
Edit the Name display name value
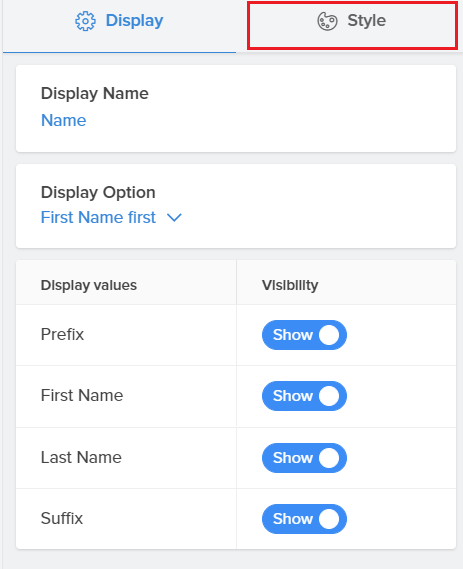(x=63, y=120)
